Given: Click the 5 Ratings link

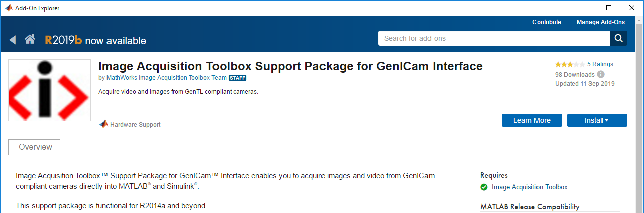Looking at the screenshot, I should pyautogui.click(x=600, y=64).
